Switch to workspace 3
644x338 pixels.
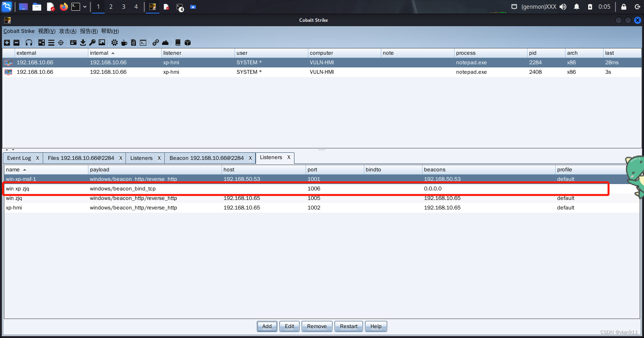pyautogui.click(x=124, y=7)
